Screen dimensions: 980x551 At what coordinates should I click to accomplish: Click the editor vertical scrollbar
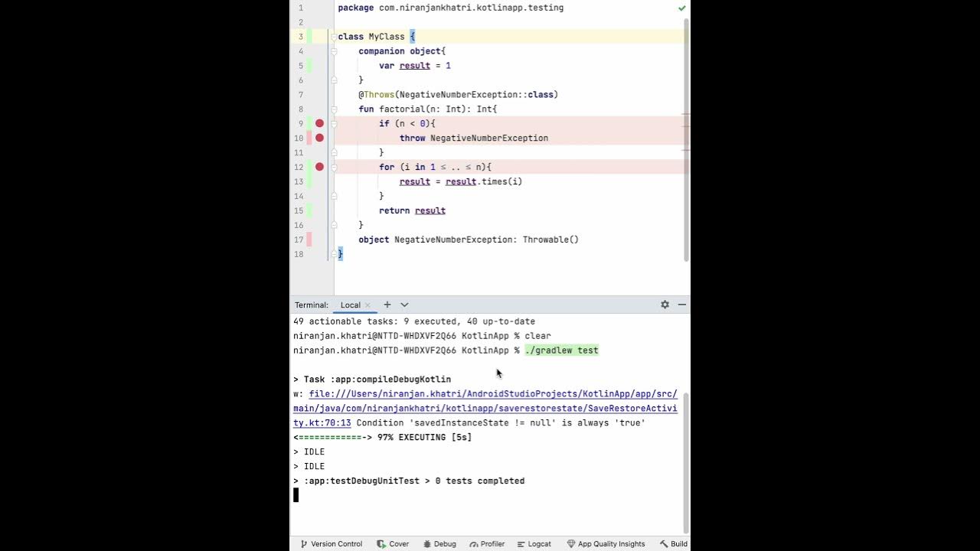coord(686,139)
